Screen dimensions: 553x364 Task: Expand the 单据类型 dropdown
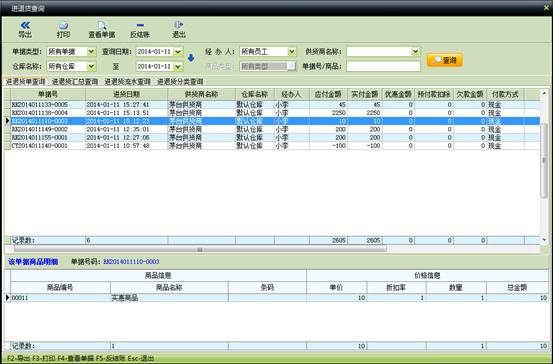(x=91, y=51)
